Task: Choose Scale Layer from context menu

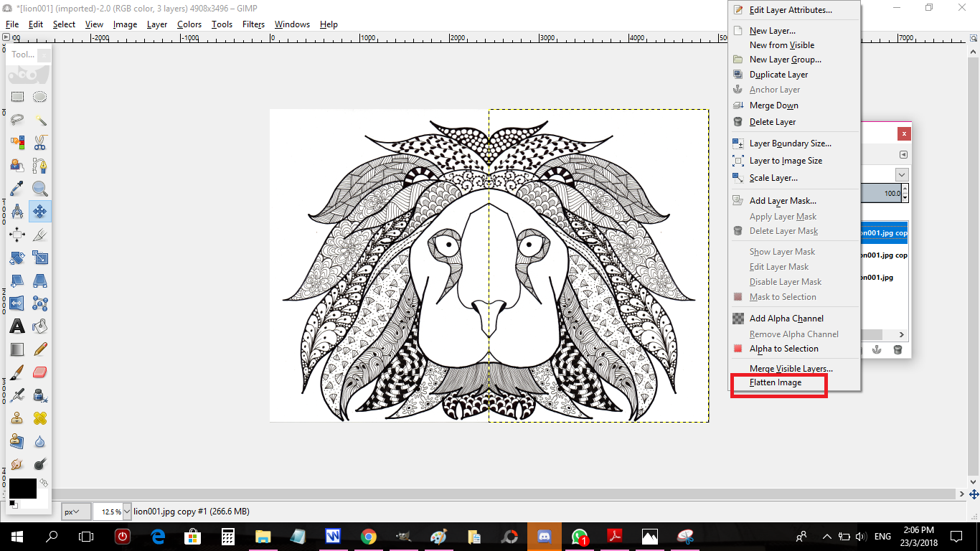Action: click(x=773, y=178)
